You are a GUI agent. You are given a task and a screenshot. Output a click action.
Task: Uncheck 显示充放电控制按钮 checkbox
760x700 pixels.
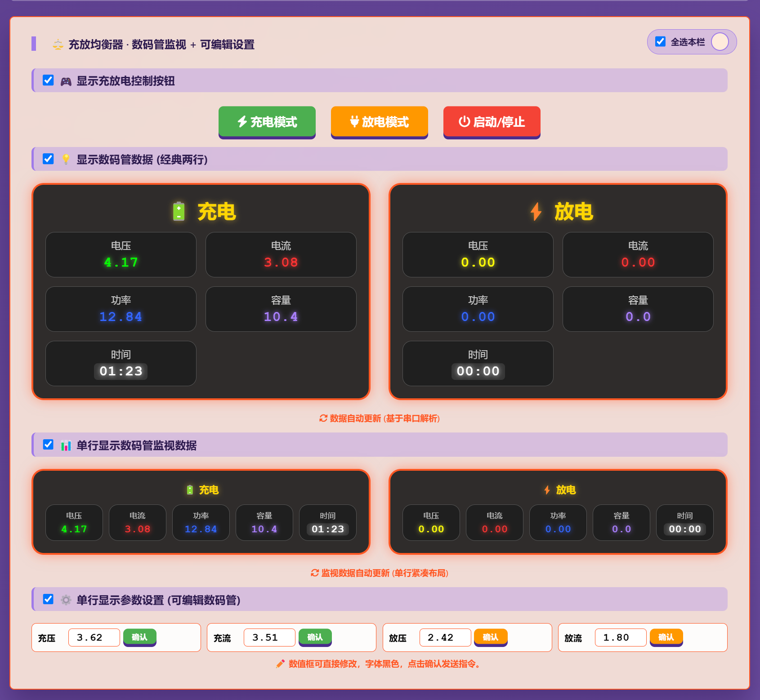click(48, 80)
